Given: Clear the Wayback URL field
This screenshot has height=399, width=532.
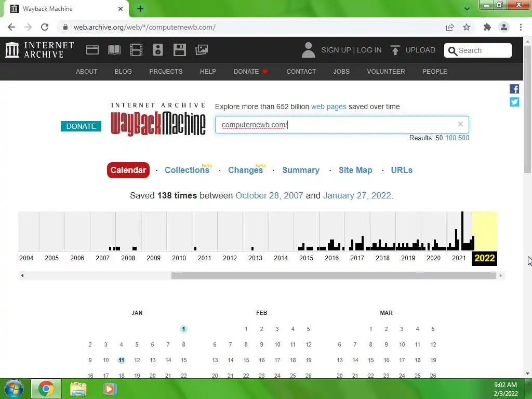Looking at the screenshot, I should pyautogui.click(x=460, y=124).
